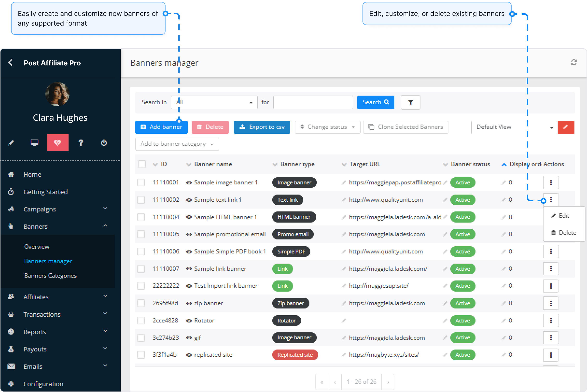This screenshot has width=587, height=392.
Task: Click the help question mark icon in sidebar
Action: 81,142
